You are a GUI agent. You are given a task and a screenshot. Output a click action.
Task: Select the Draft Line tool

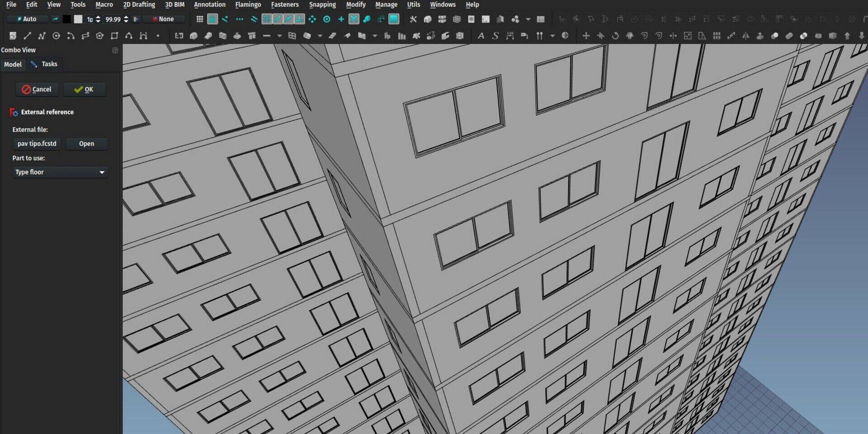click(x=27, y=36)
